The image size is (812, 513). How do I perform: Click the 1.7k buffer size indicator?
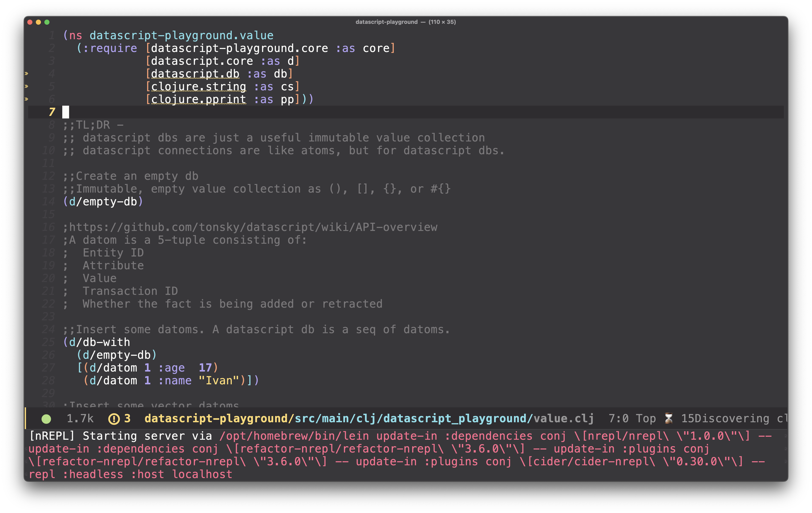point(80,418)
